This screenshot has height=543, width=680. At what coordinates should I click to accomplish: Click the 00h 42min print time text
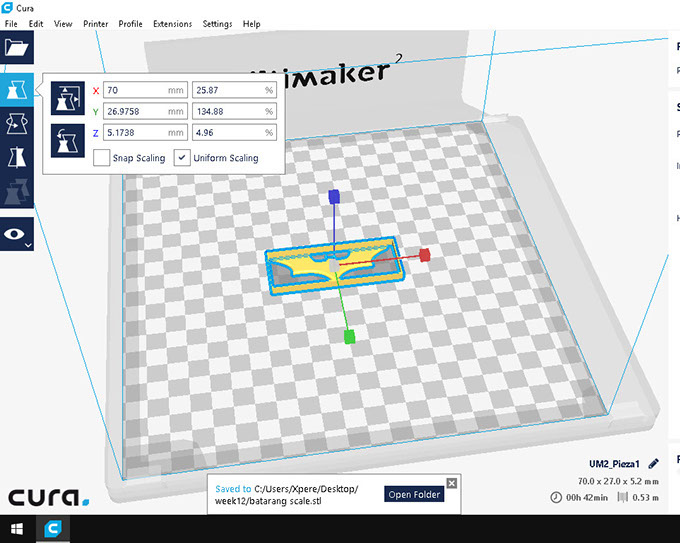pyautogui.click(x=587, y=497)
